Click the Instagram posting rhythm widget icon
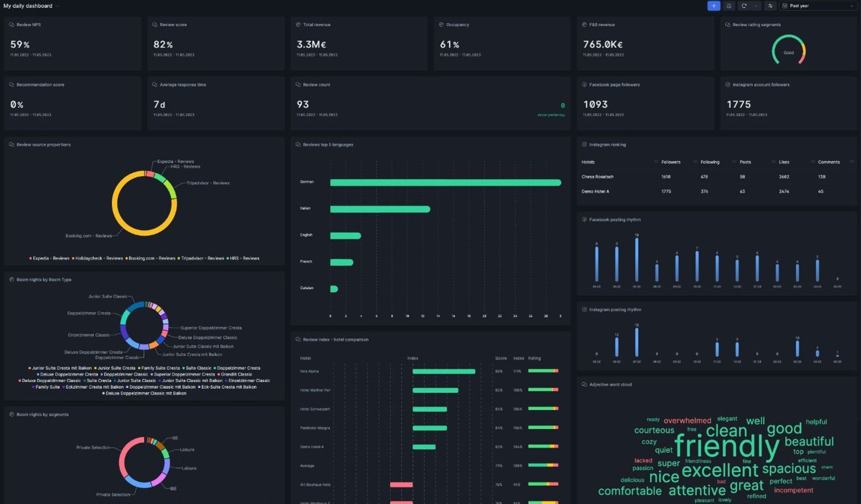This screenshot has width=861, height=504. tap(584, 310)
